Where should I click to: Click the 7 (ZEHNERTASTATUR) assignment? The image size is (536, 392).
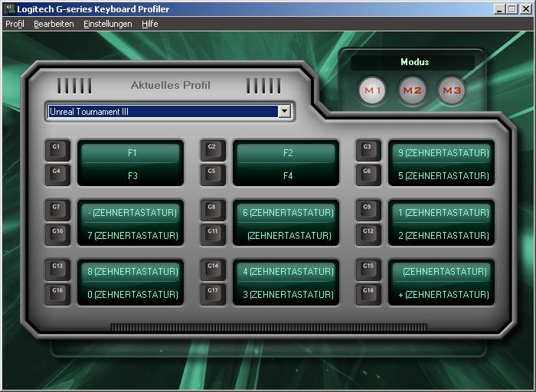pos(131,236)
